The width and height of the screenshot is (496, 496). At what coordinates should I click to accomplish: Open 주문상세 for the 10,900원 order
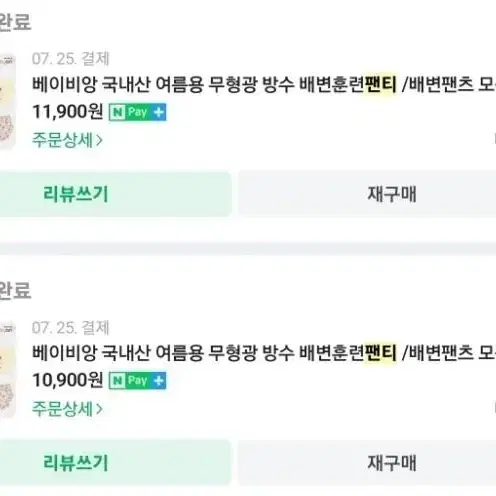tap(67, 409)
